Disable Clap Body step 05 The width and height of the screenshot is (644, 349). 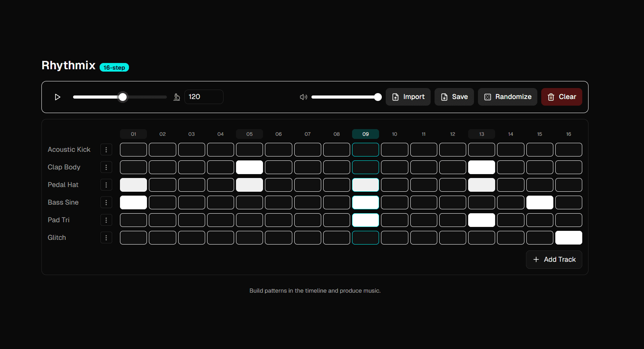coord(249,167)
